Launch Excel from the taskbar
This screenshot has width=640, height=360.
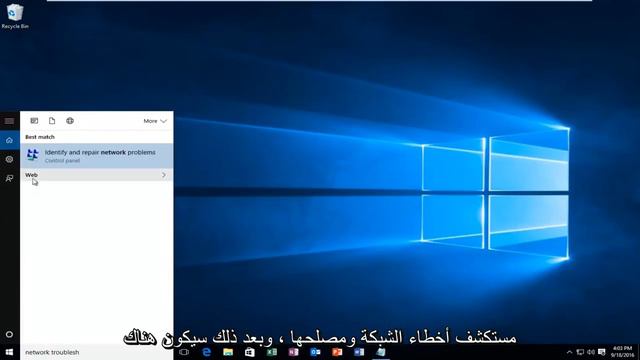(x=272, y=352)
